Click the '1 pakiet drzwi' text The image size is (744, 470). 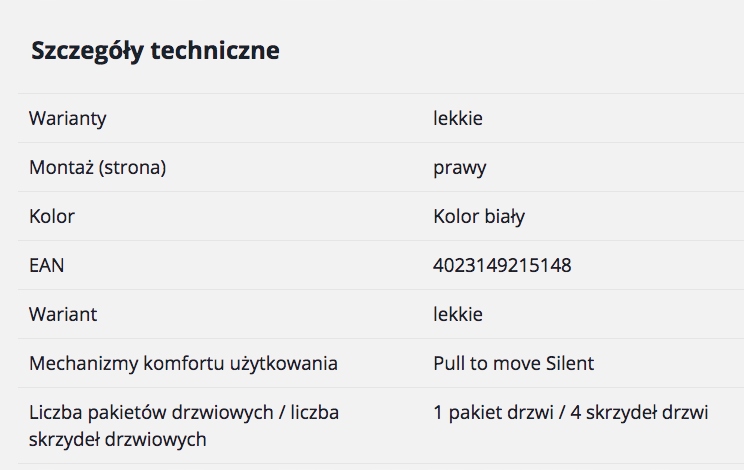click(x=491, y=412)
